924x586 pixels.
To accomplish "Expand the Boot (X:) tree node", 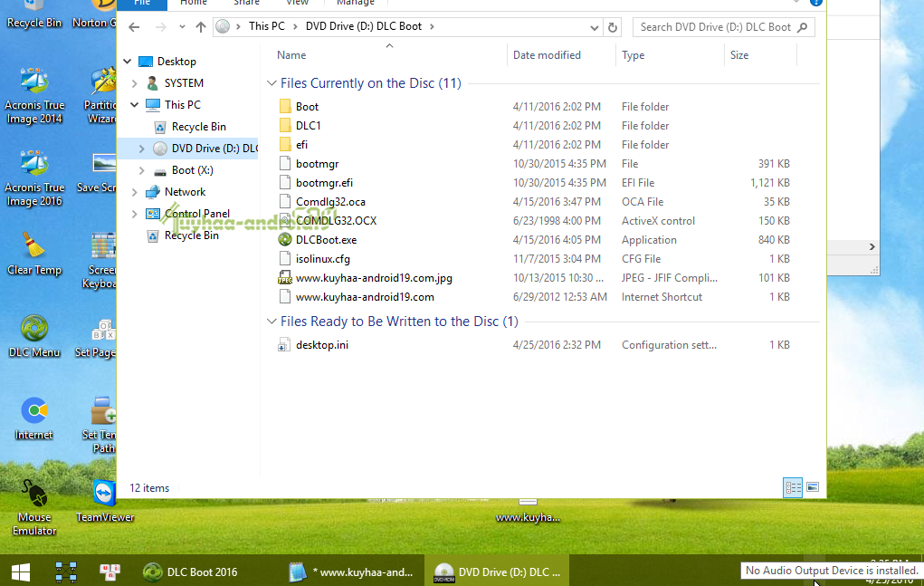I will 141,170.
